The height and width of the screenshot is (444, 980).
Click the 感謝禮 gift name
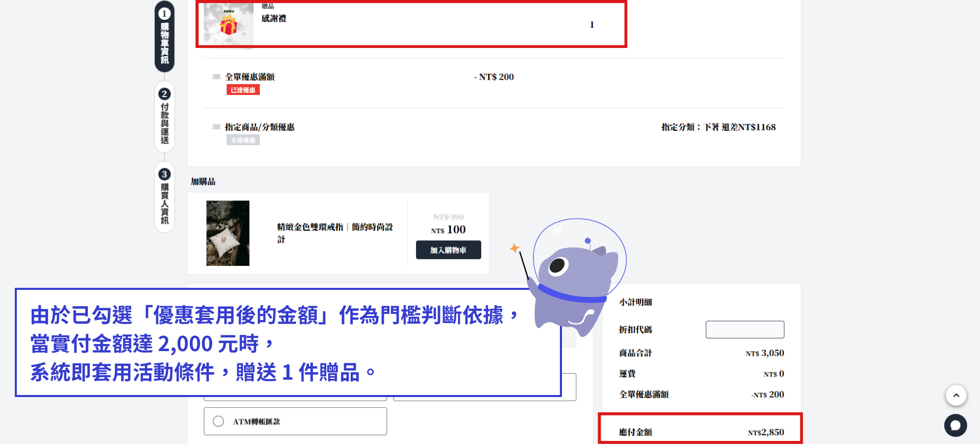click(x=274, y=18)
